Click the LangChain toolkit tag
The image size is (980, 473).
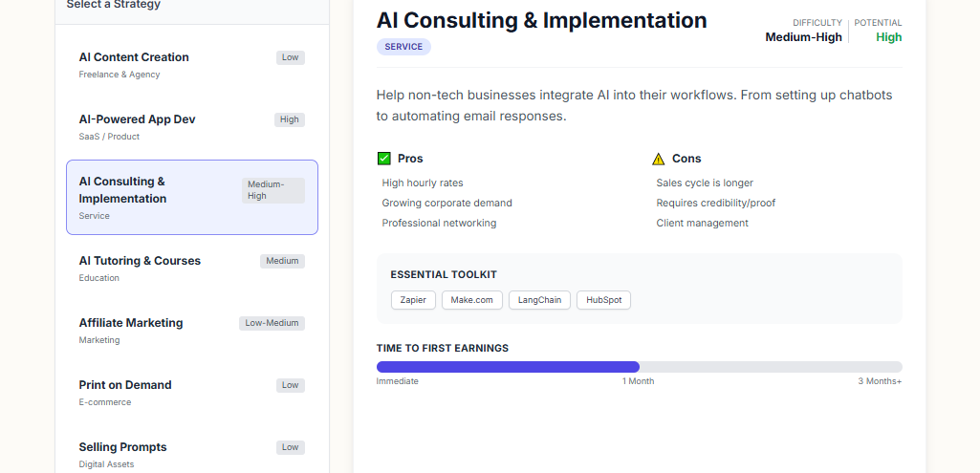click(x=539, y=300)
